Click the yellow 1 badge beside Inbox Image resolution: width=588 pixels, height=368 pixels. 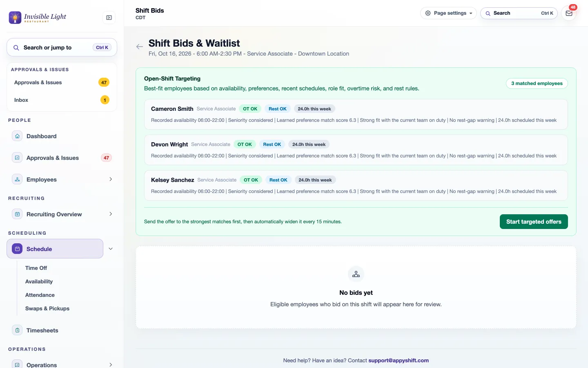tap(105, 100)
